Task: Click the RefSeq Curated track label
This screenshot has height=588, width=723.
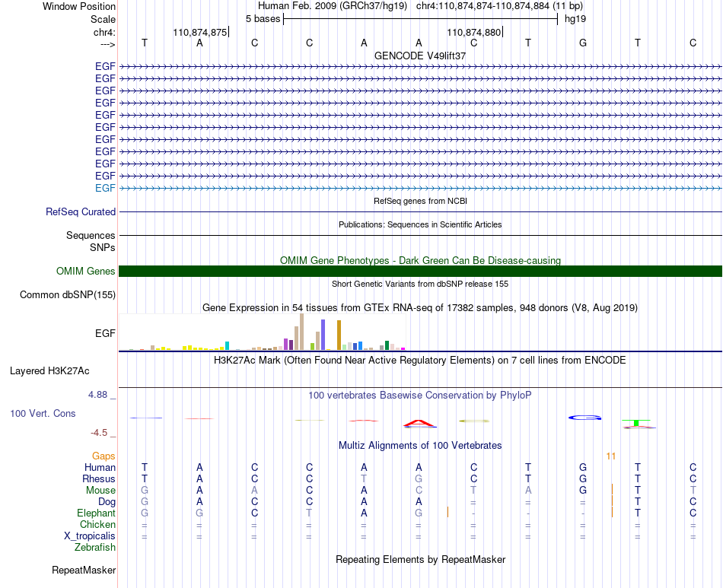Action: (81, 212)
